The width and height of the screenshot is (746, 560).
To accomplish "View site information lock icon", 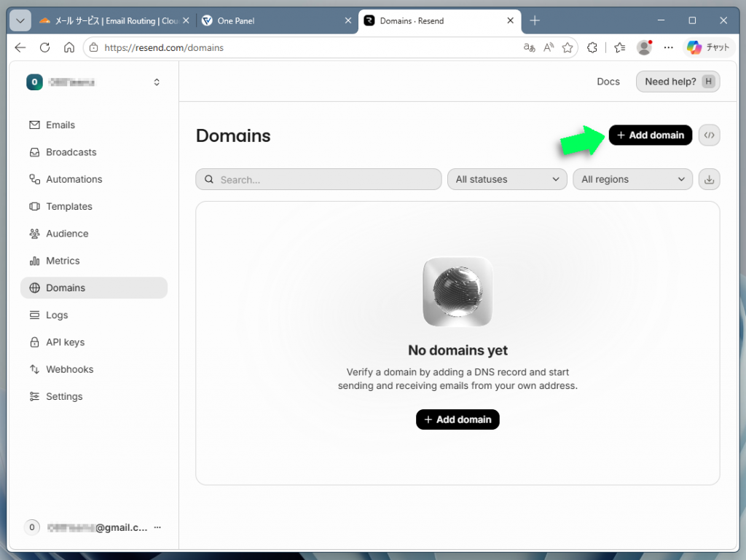I will [94, 47].
